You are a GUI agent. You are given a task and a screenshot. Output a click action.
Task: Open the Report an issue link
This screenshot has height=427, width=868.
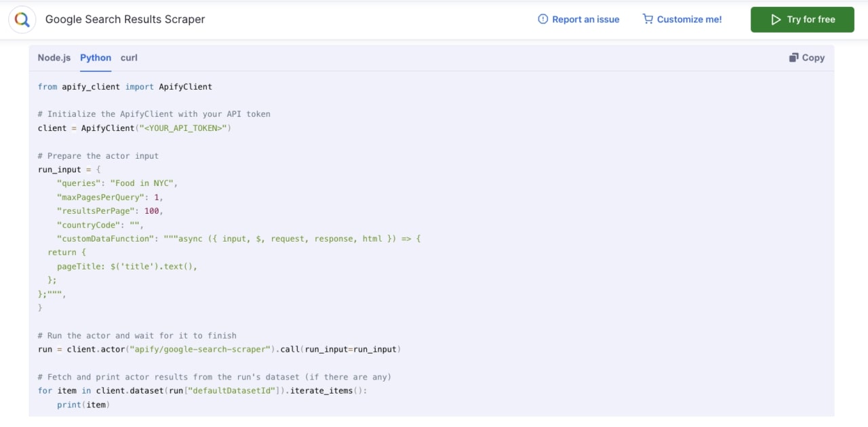[x=586, y=19]
